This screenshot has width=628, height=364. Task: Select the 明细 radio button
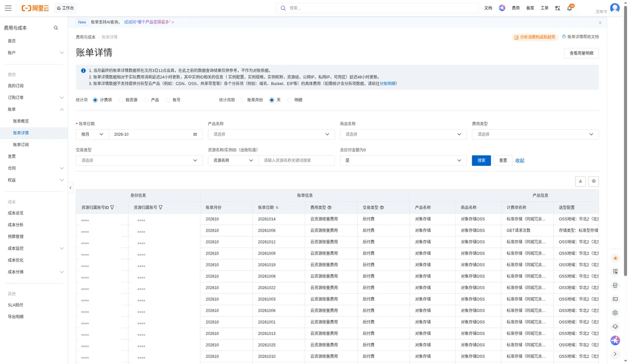(x=289, y=100)
